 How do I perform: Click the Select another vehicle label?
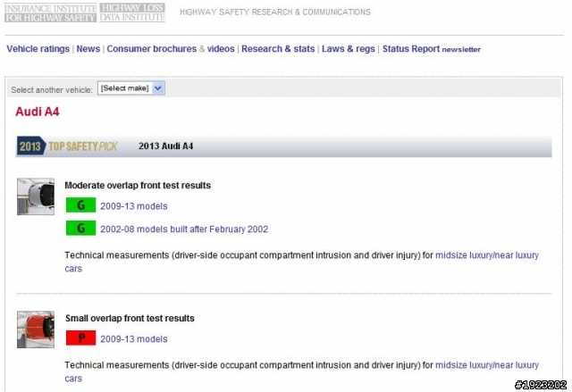[52, 90]
